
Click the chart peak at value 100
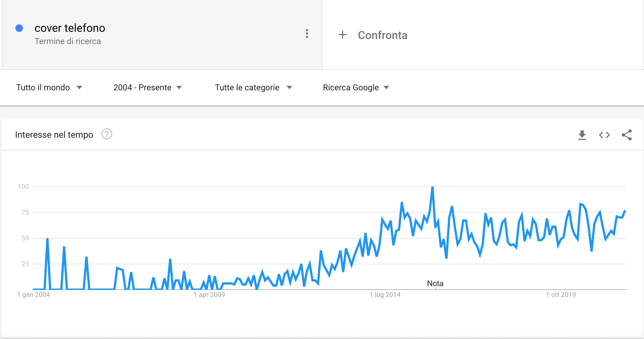[432, 187]
